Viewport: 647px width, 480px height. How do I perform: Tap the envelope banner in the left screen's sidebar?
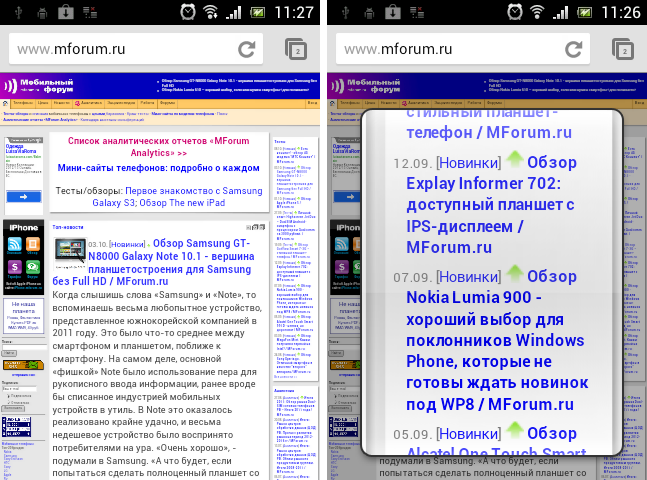pos(23,365)
